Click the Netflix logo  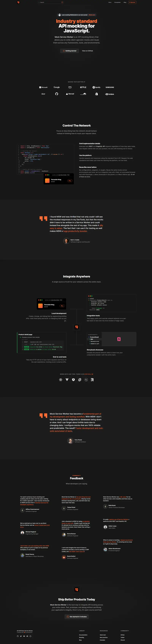83,87
